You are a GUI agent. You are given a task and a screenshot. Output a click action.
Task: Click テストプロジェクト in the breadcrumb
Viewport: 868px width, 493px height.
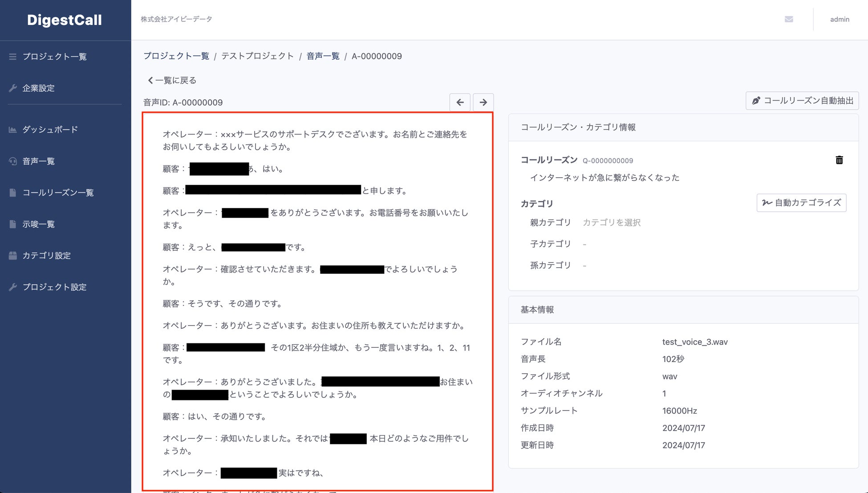[257, 56]
